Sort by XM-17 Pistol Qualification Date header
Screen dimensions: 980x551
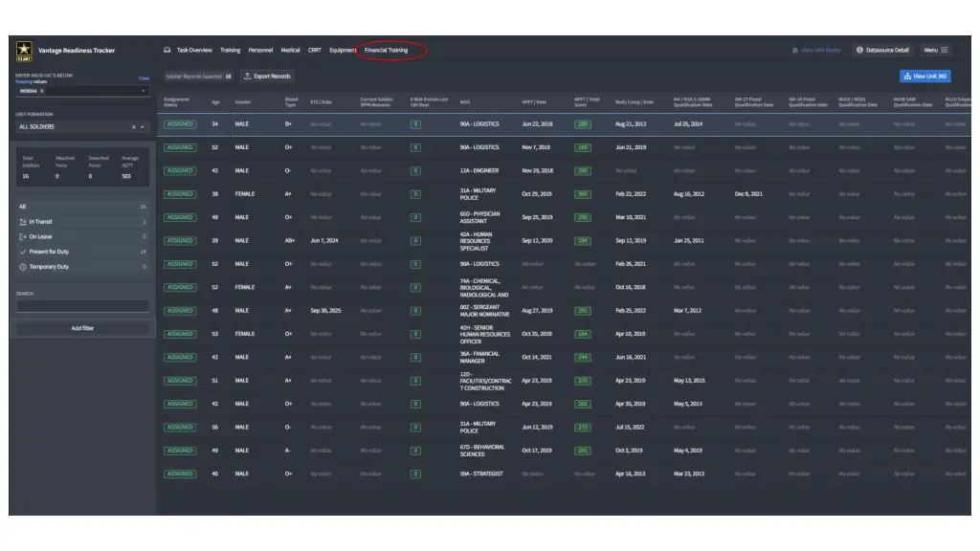tap(754, 101)
